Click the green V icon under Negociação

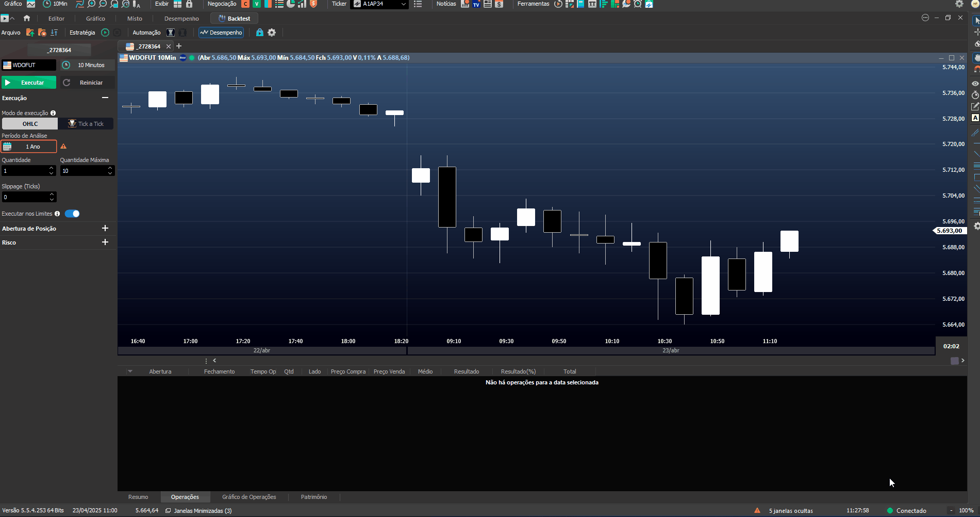[x=256, y=4]
